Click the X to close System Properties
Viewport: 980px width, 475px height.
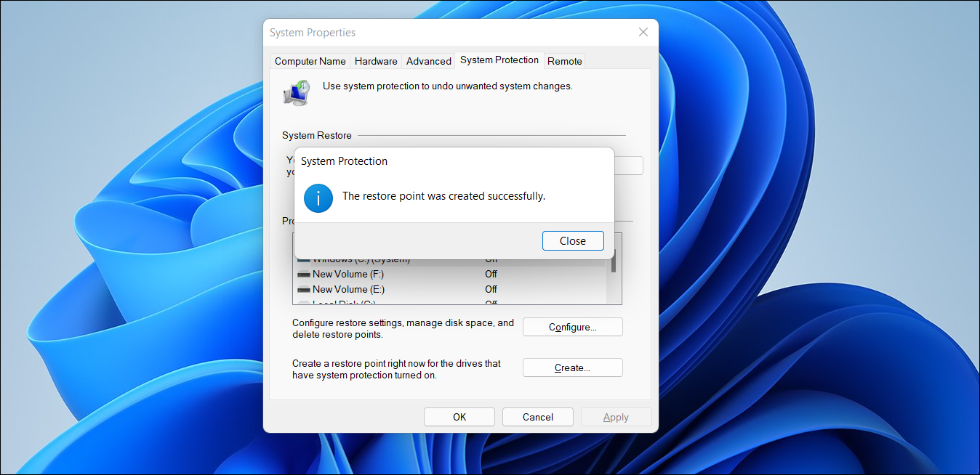[x=643, y=32]
